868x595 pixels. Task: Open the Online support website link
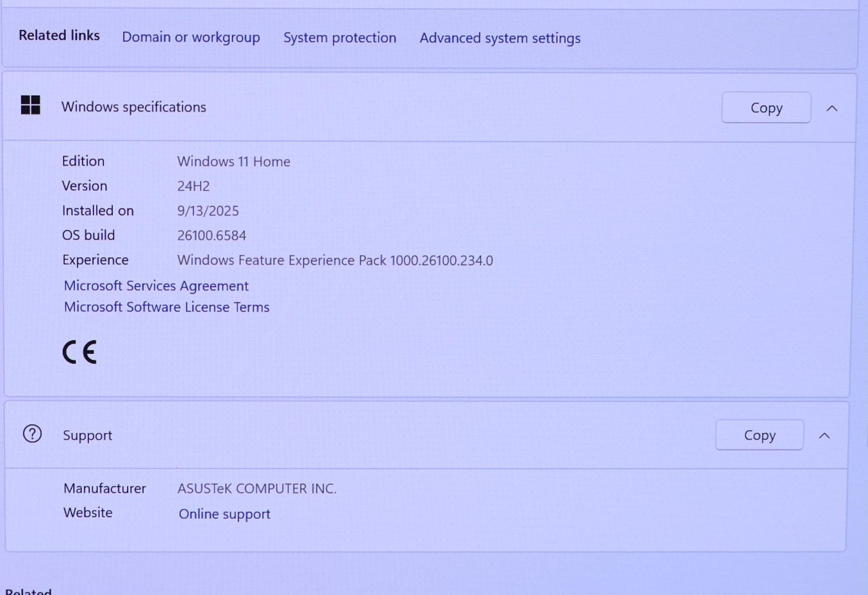(224, 514)
